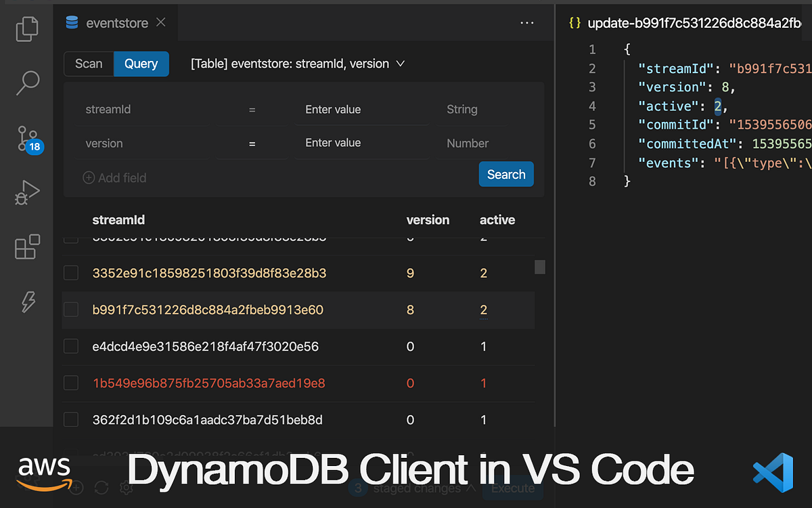
Task: Switch to Query mode
Action: pyautogui.click(x=141, y=64)
